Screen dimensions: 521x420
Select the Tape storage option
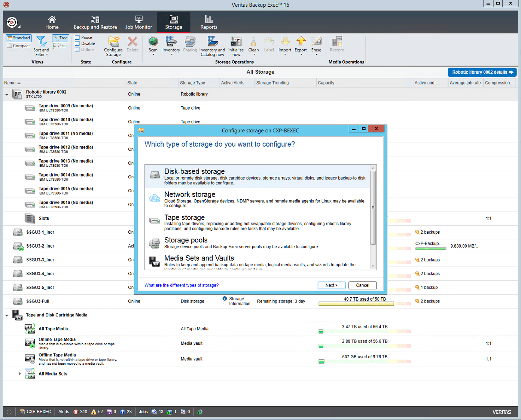[x=185, y=217]
